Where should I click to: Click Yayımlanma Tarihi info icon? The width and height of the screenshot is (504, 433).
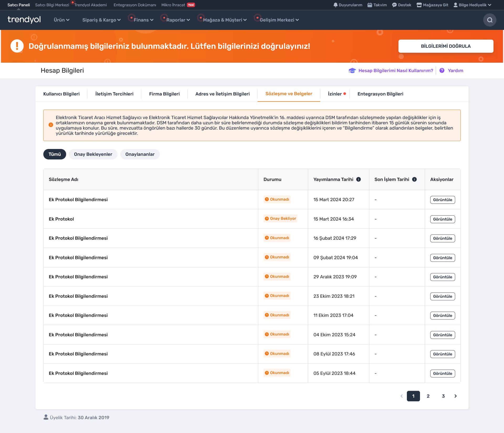tap(358, 179)
